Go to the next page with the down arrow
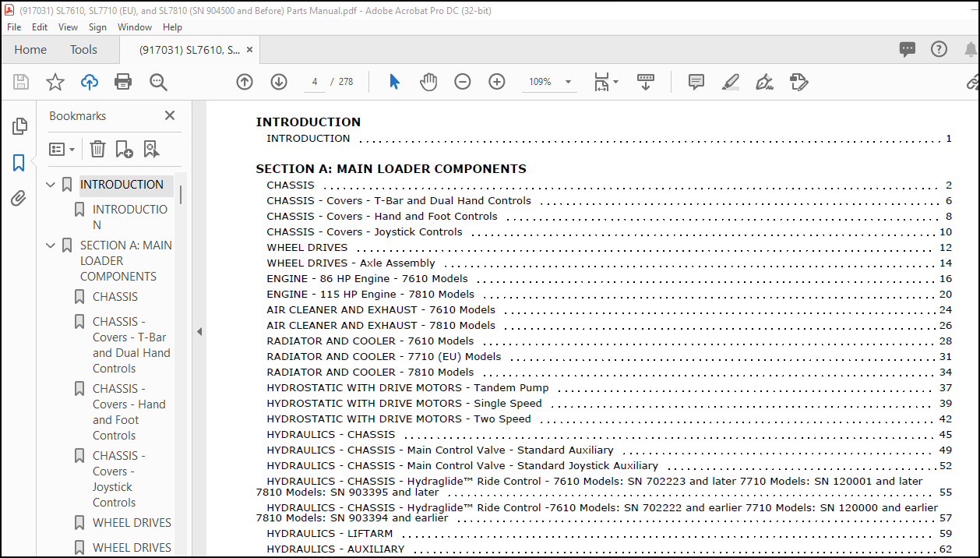Image resolution: width=980 pixels, height=558 pixels. pyautogui.click(x=279, y=82)
